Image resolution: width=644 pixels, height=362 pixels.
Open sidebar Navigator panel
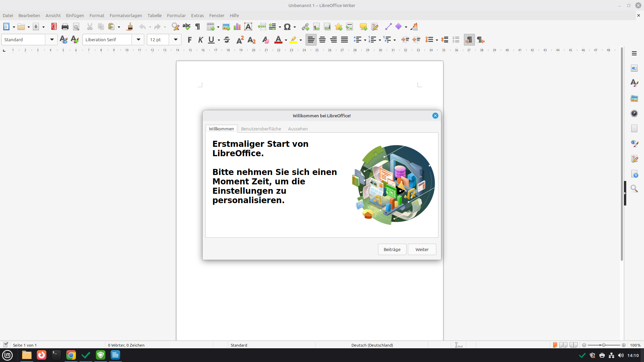pyautogui.click(x=634, y=113)
